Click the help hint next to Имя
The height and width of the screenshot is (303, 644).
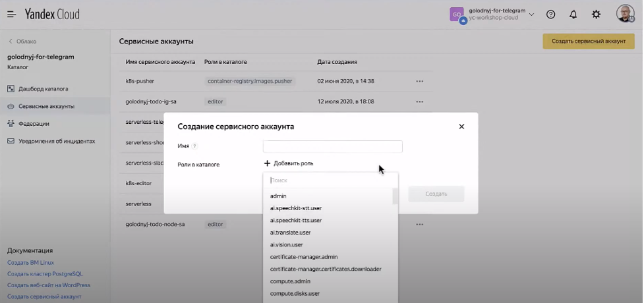pos(194,146)
